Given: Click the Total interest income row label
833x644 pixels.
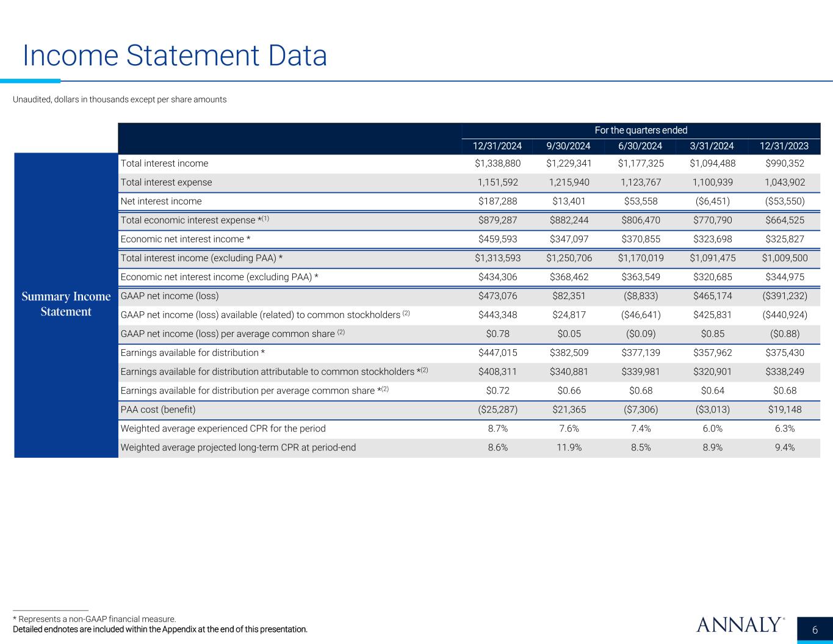Looking at the screenshot, I should coord(164,164).
